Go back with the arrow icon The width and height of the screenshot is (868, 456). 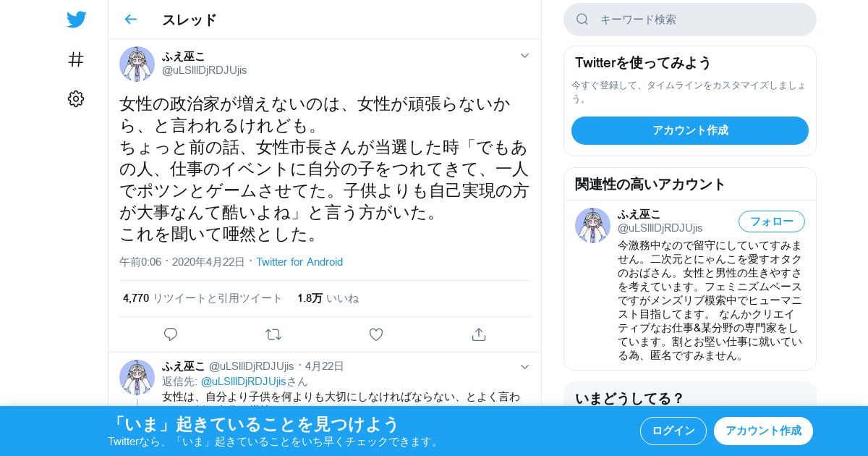(130, 20)
